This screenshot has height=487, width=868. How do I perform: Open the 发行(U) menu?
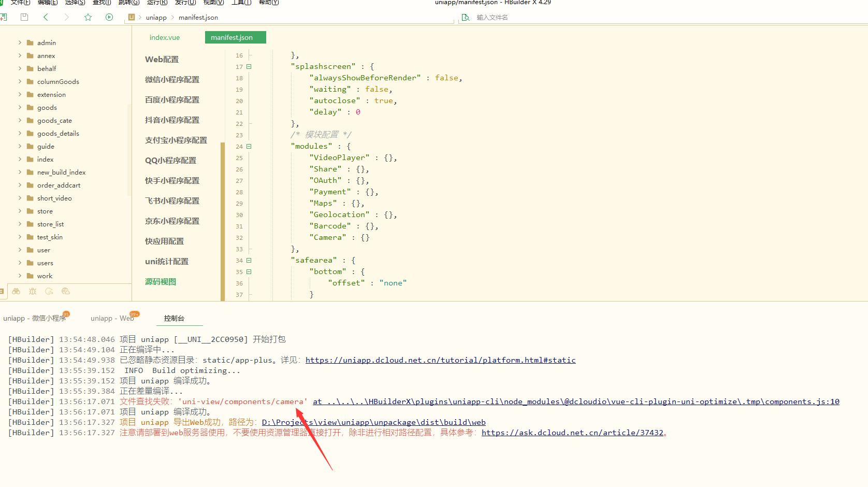pyautogui.click(x=185, y=2)
